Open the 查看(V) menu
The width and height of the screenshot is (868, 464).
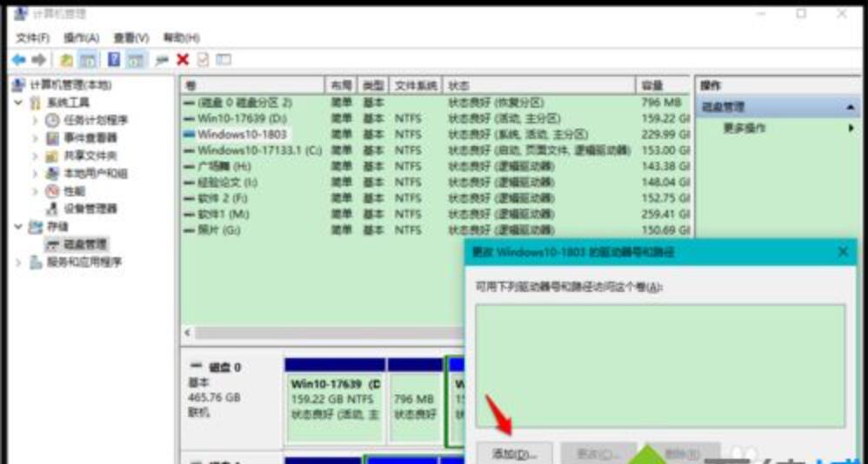[x=131, y=37]
